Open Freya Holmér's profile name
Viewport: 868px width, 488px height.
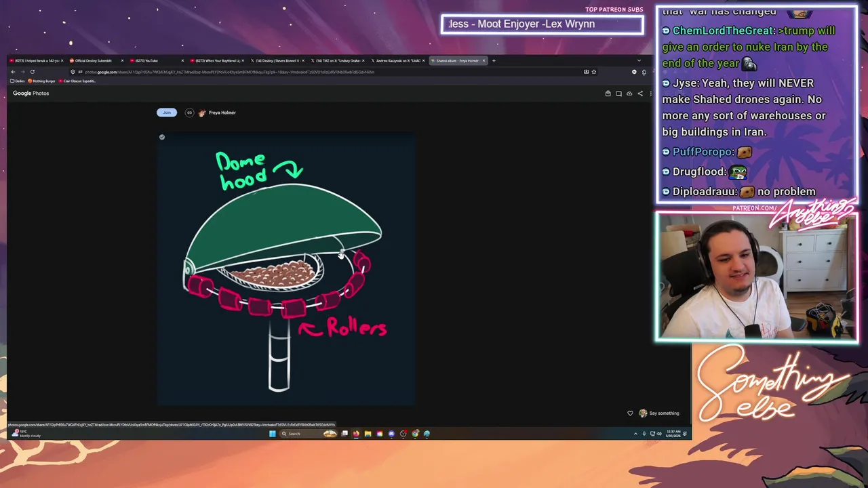coord(222,113)
